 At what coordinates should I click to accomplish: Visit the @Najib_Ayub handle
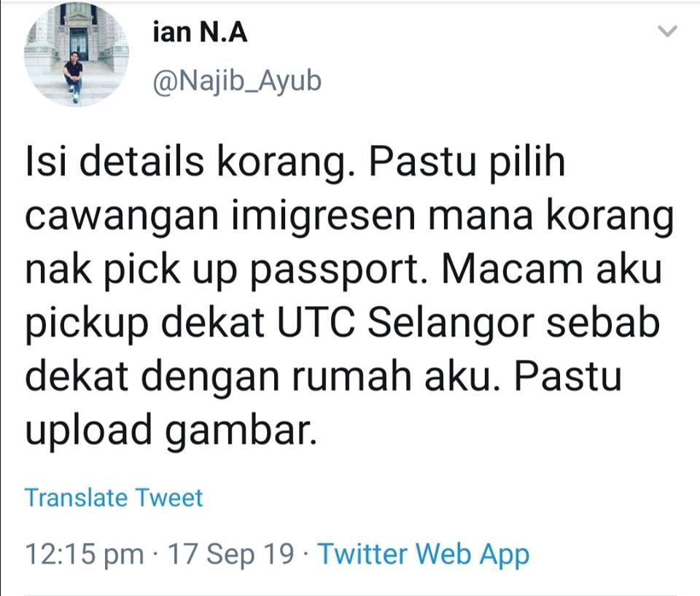237,82
